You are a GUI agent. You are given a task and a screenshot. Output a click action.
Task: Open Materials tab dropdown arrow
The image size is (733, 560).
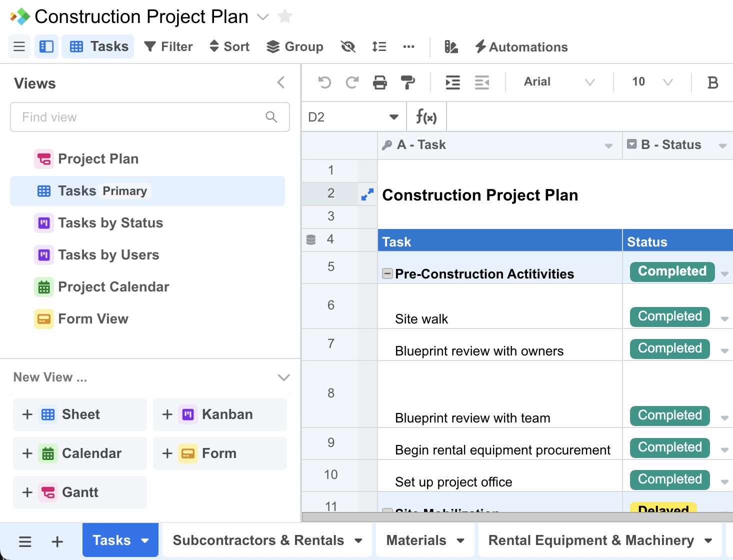460,540
